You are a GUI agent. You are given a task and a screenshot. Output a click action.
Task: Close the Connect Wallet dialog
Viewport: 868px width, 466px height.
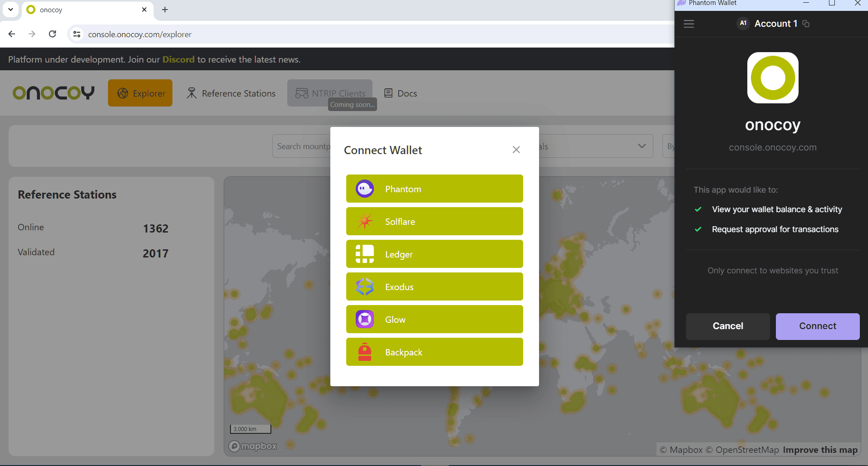click(x=516, y=150)
